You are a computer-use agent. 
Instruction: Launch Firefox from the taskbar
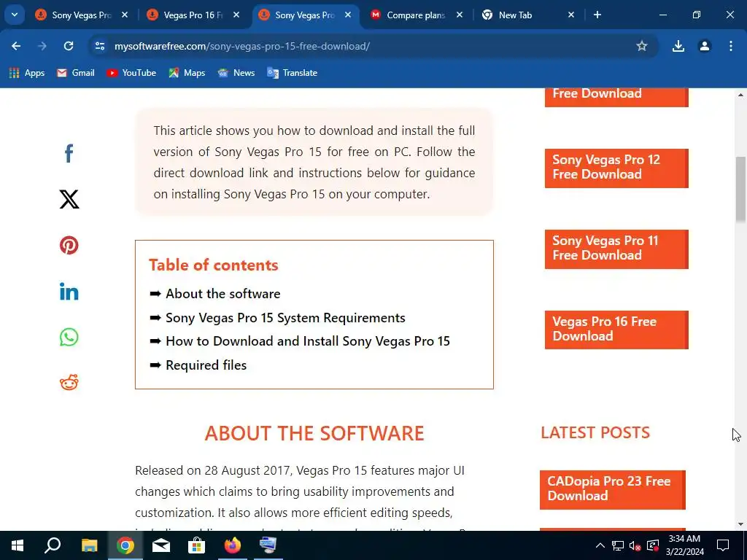click(x=233, y=545)
